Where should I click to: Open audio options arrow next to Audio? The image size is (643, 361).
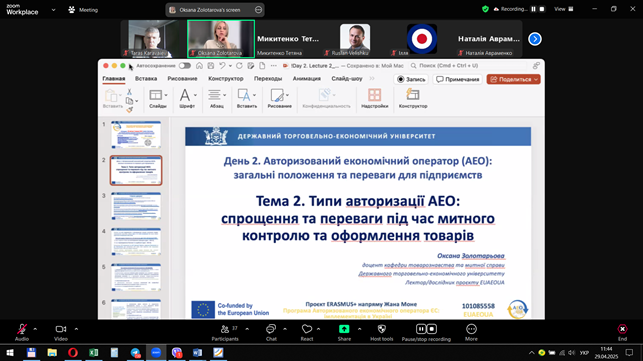(x=35, y=329)
